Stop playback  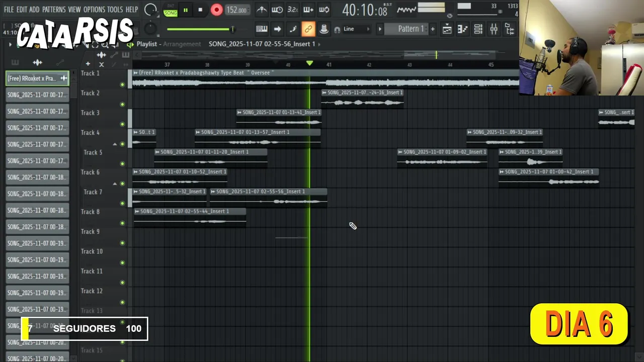pos(200,10)
